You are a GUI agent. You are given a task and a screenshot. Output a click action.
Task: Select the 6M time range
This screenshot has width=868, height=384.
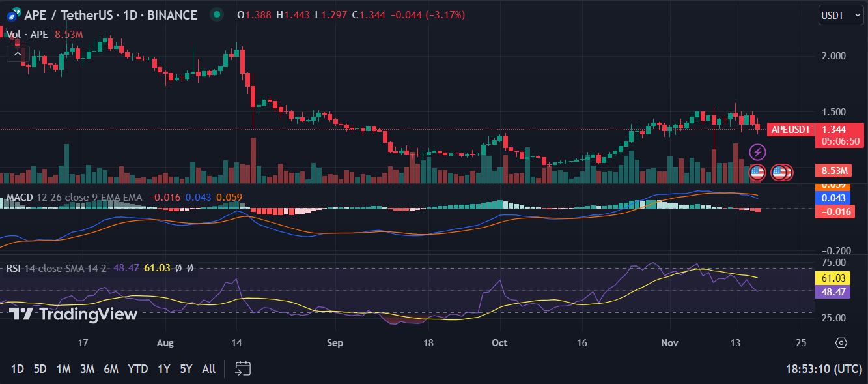(111, 369)
